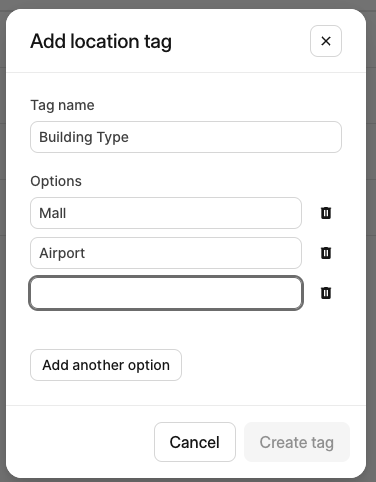This screenshot has height=482, width=376.
Task: Place cursor at end of Mall text
Action: pyautogui.click(x=67, y=213)
